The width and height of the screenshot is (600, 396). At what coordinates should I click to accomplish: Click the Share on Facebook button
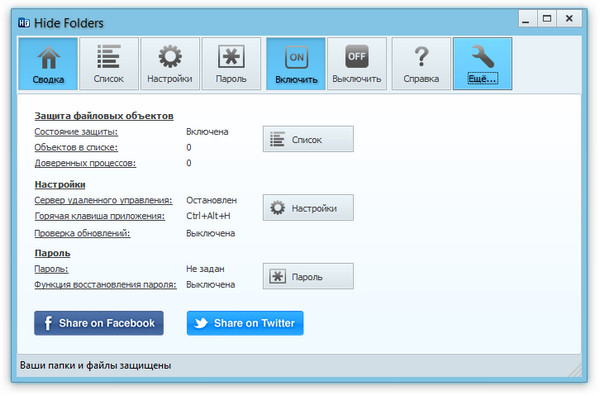(99, 323)
